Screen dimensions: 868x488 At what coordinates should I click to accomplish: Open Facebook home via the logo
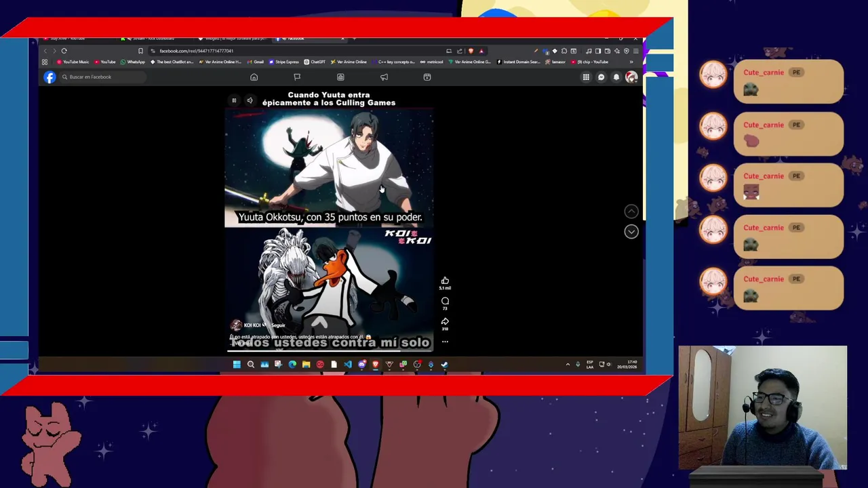point(50,77)
